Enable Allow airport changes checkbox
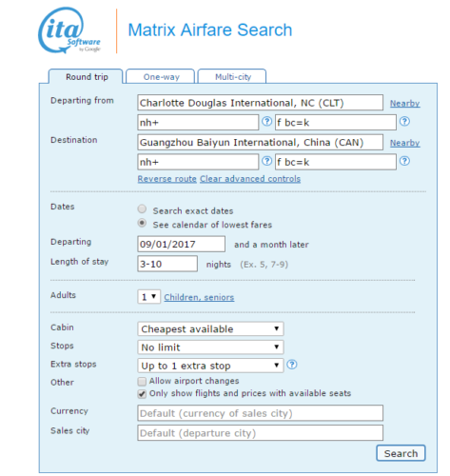Image resolution: width=450 pixels, height=476 pixels. [142, 381]
